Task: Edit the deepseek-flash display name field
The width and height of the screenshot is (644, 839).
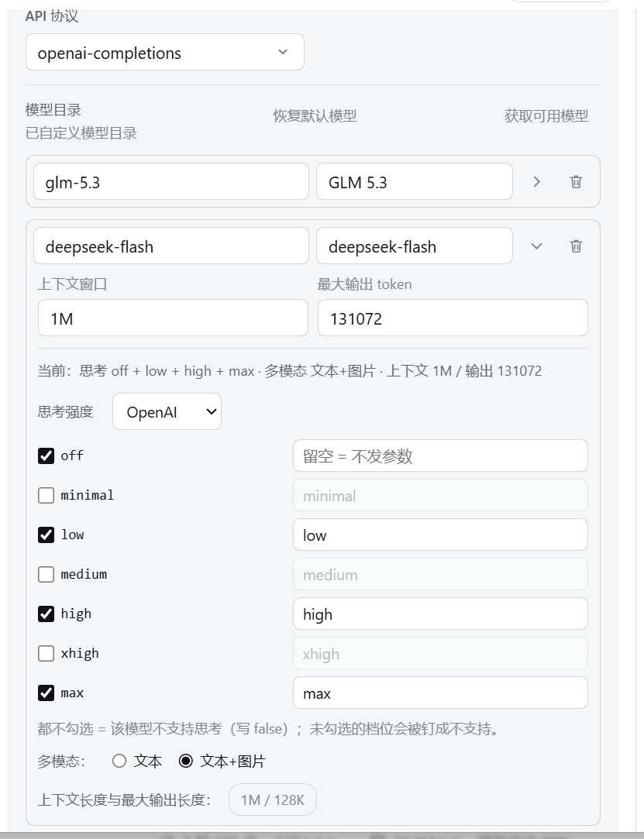Action: (x=415, y=246)
